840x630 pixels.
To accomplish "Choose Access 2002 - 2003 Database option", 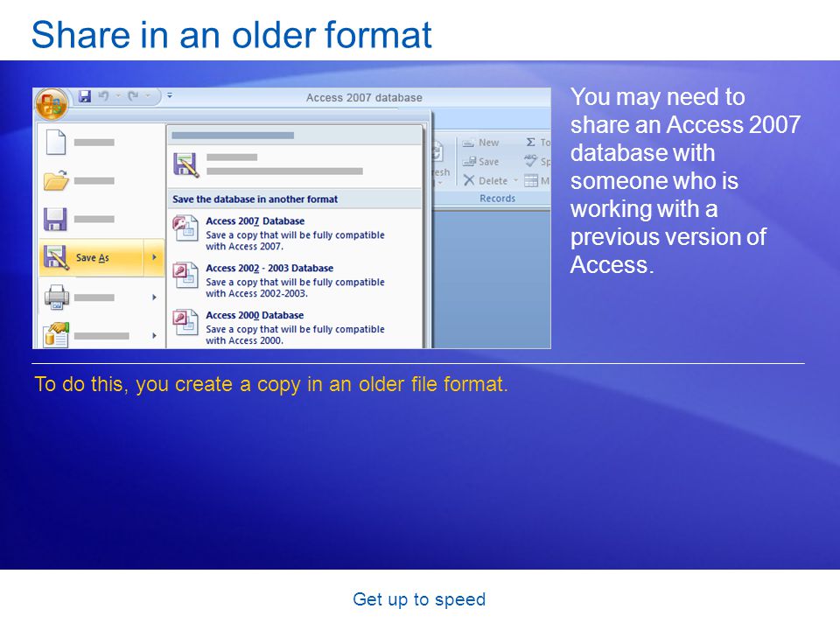I will pyautogui.click(x=295, y=280).
